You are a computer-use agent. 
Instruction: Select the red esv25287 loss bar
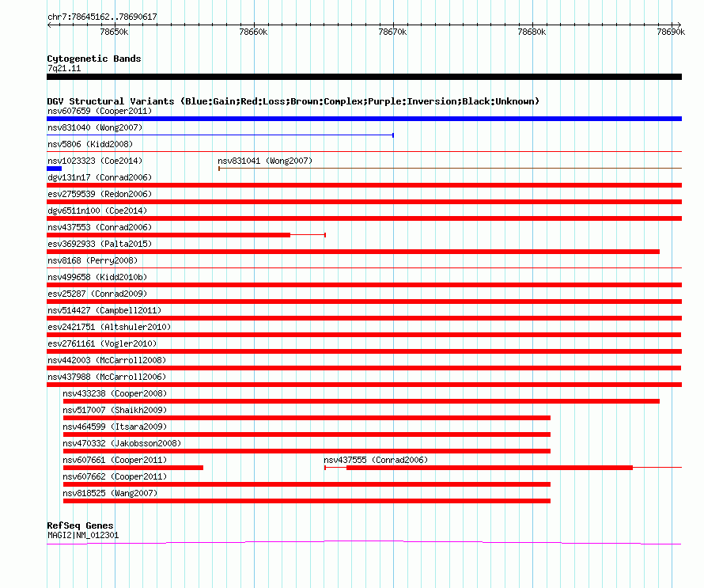[x=364, y=302]
